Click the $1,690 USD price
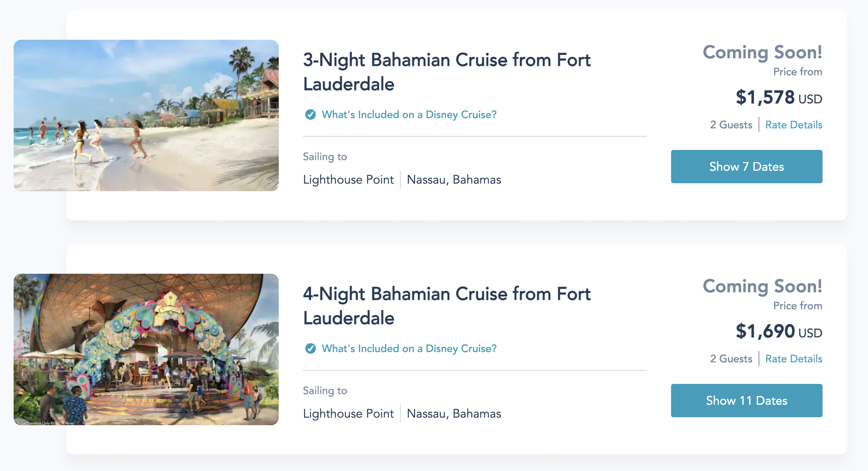Screen dimensions: 868x471 (778, 331)
